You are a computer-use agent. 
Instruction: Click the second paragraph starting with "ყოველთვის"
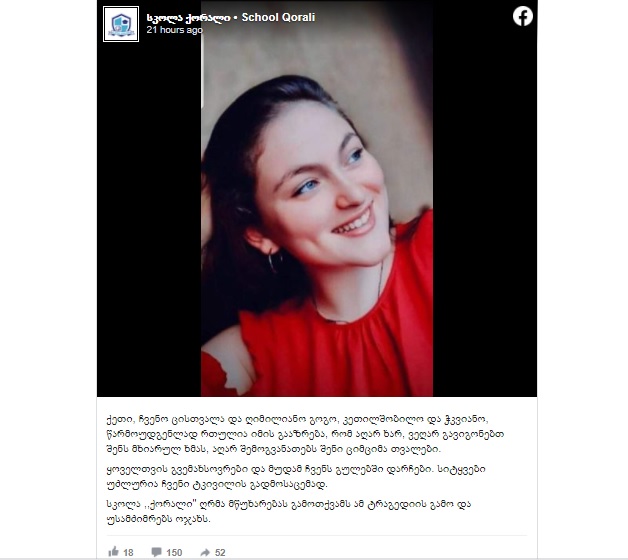click(x=296, y=477)
